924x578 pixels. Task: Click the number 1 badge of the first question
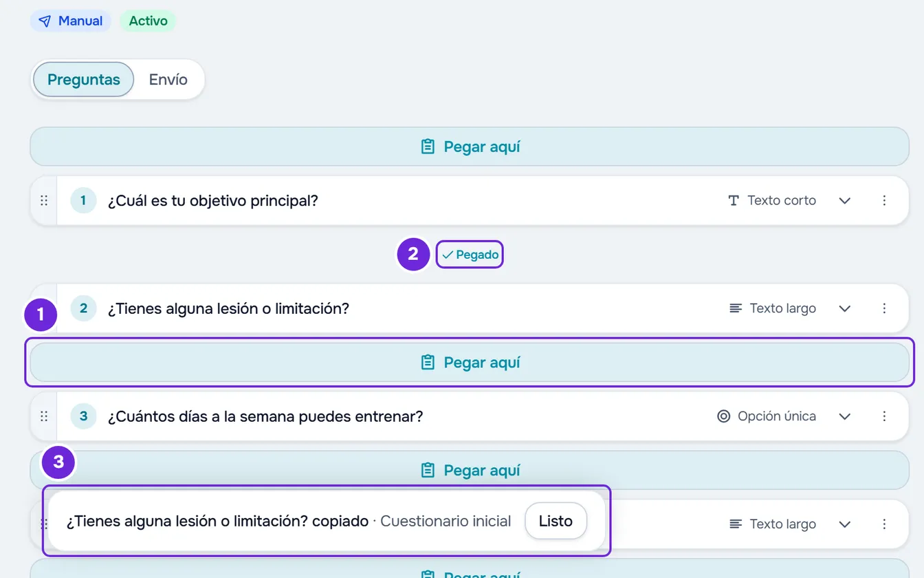[83, 201]
